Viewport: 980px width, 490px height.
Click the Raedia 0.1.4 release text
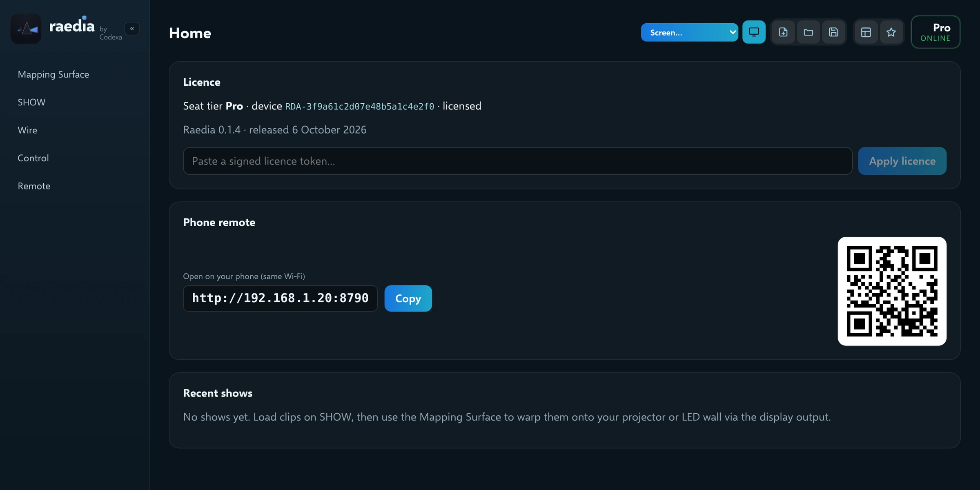point(275,130)
